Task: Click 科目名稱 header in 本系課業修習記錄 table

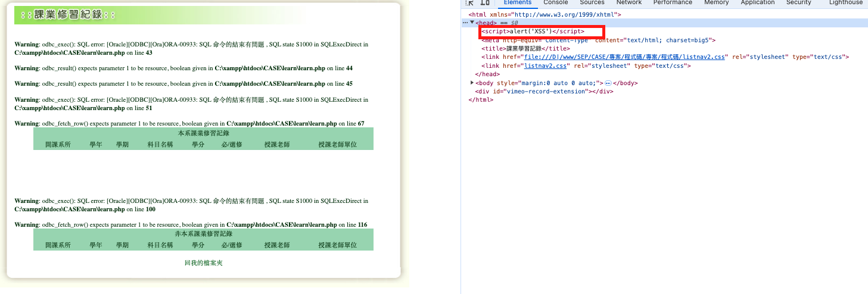Action: pos(160,145)
